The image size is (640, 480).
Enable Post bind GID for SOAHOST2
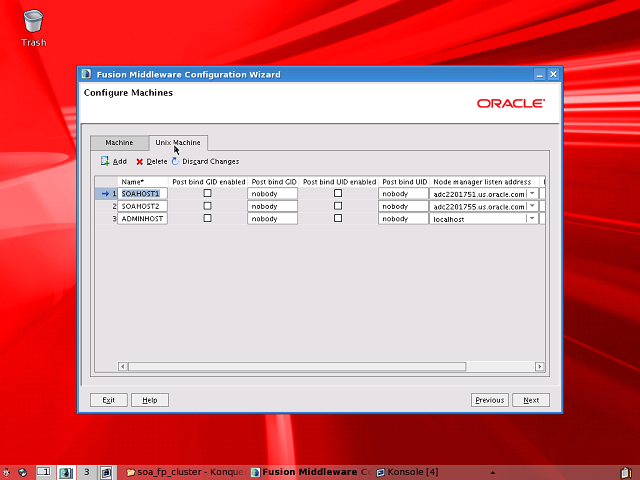point(207,206)
